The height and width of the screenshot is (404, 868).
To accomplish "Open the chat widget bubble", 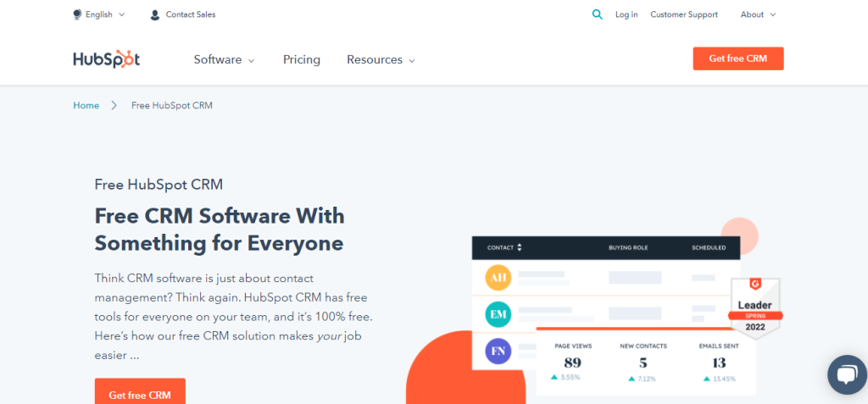I will pyautogui.click(x=847, y=374).
